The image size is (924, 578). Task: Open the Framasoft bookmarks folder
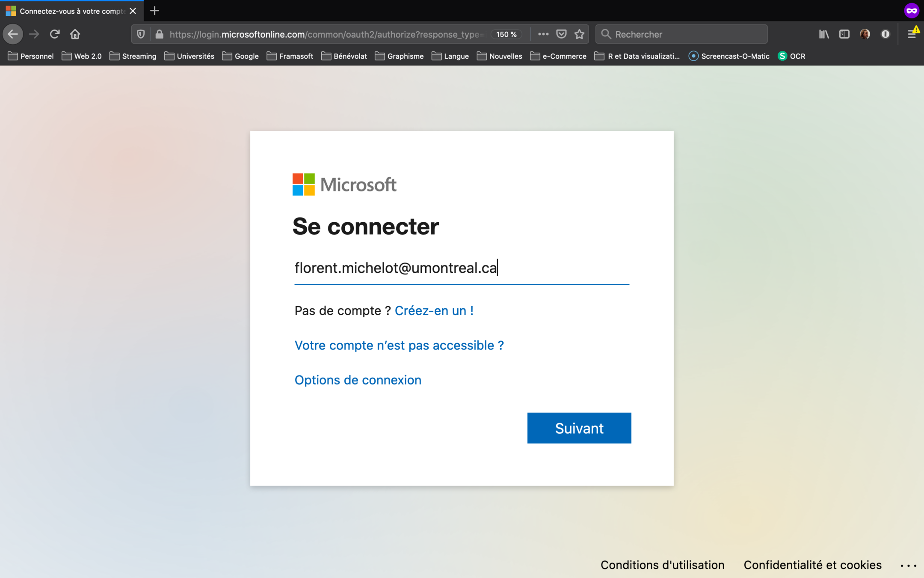click(x=290, y=56)
